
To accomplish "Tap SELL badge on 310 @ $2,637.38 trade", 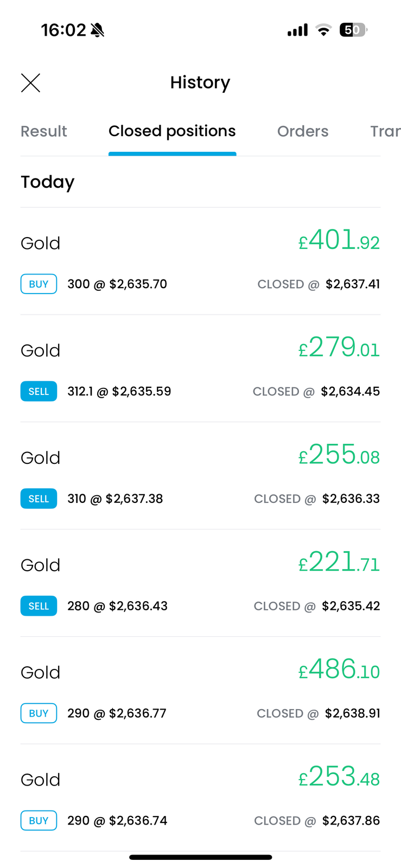I will 39,499.
